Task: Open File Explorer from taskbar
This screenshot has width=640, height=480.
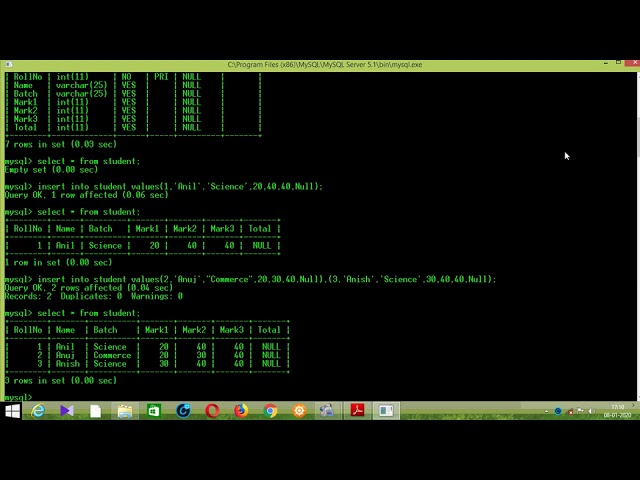Action: pyautogui.click(x=125, y=411)
